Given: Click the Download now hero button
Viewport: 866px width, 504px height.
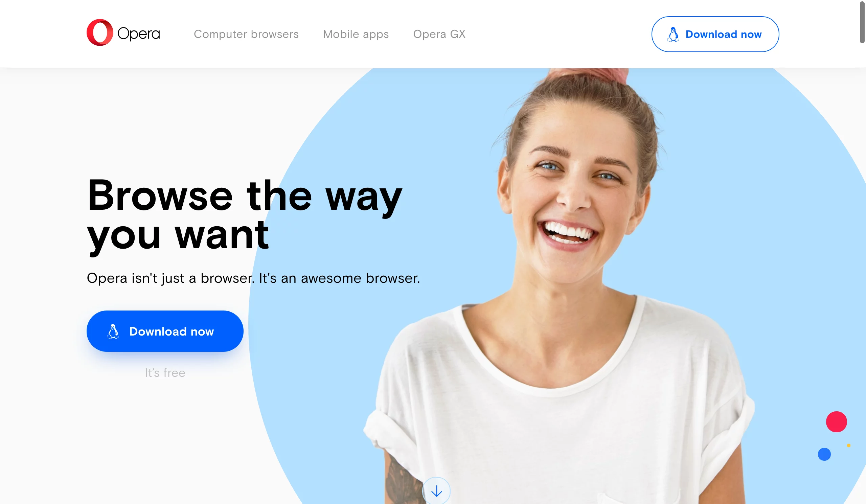Looking at the screenshot, I should (165, 331).
